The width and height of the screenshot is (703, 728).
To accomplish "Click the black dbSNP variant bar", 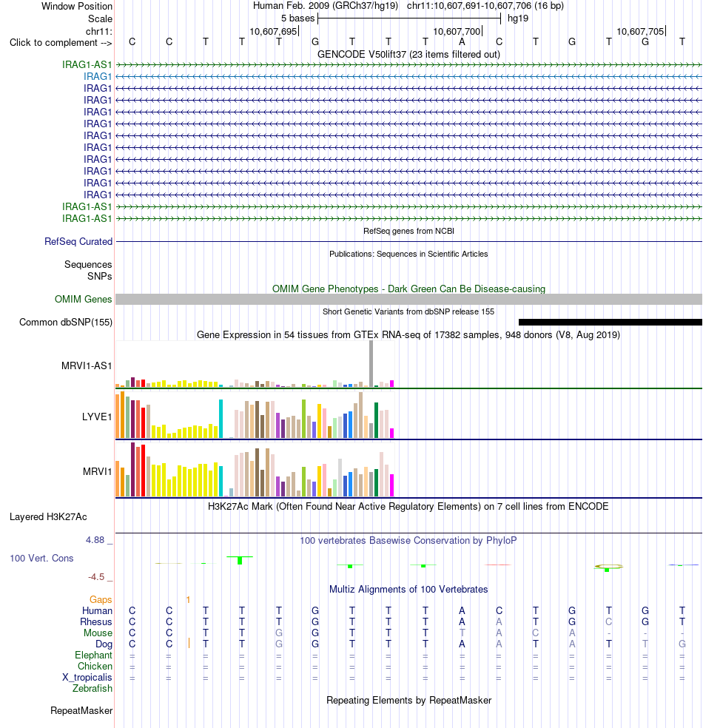I will click(x=610, y=323).
